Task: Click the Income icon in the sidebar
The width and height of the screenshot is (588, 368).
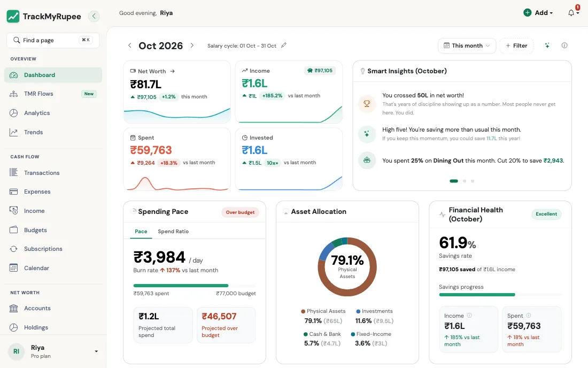Action: tap(13, 211)
